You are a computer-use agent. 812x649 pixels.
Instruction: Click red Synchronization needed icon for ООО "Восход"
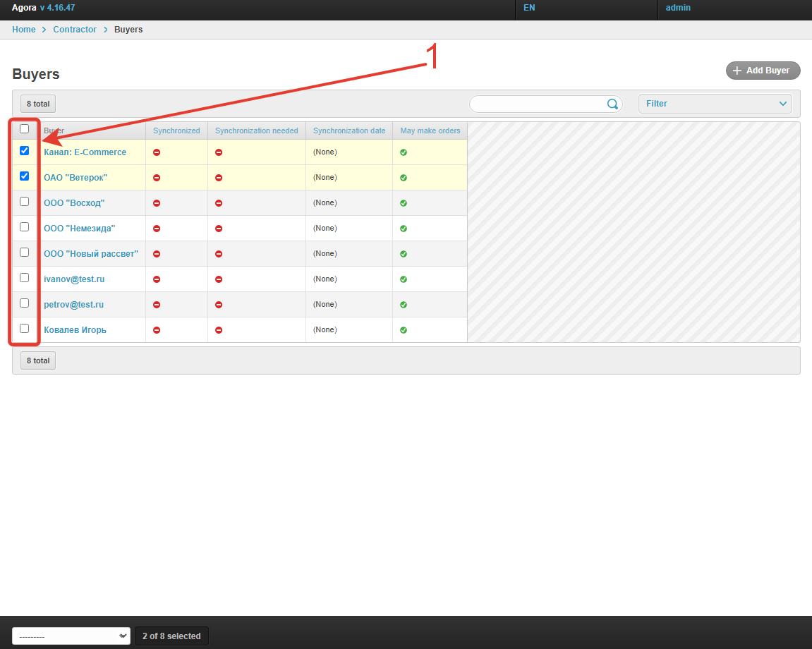pyautogui.click(x=219, y=203)
